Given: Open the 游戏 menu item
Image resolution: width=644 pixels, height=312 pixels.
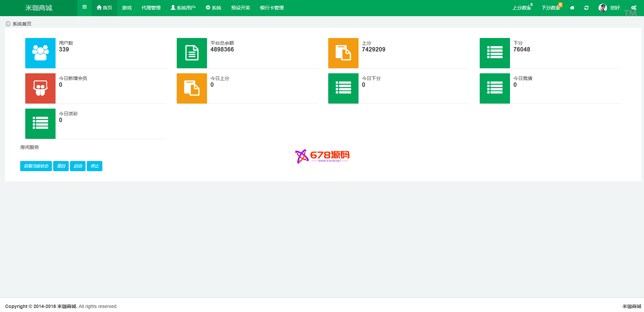Looking at the screenshot, I should [127, 8].
